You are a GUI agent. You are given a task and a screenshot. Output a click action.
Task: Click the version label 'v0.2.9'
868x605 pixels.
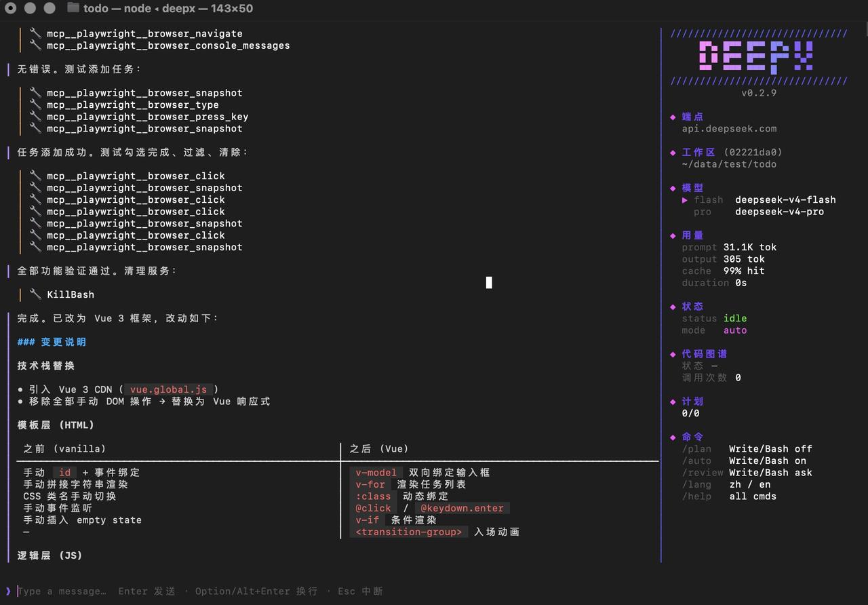[759, 93]
